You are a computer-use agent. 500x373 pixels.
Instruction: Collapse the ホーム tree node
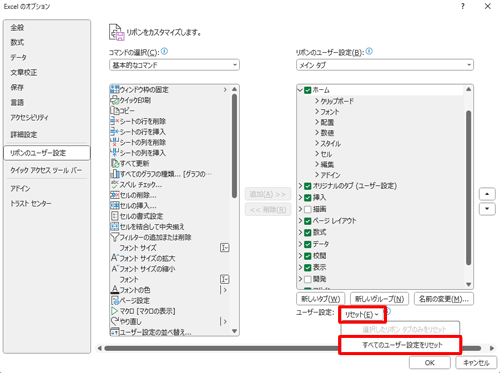coord(300,90)
